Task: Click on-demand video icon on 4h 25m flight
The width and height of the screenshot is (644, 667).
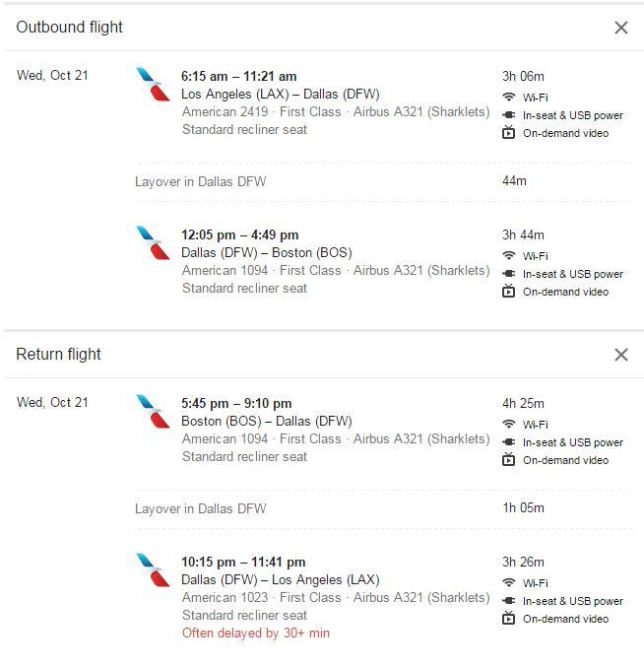Action: [509, 460]
